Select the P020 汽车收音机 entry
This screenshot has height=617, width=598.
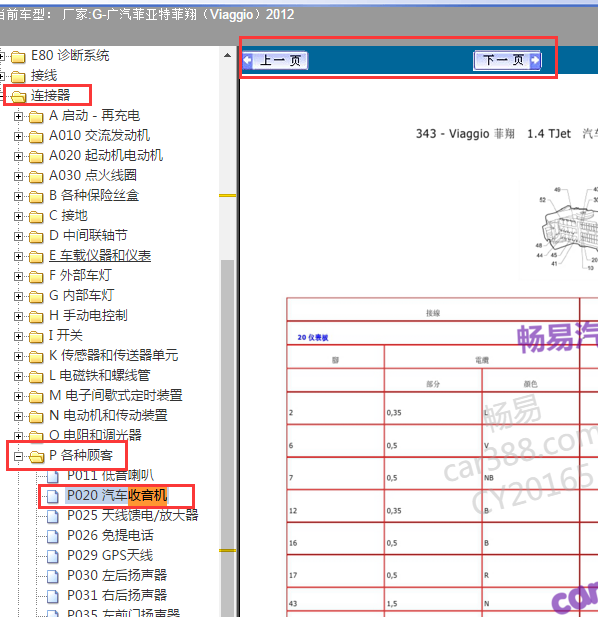(117, 495)
